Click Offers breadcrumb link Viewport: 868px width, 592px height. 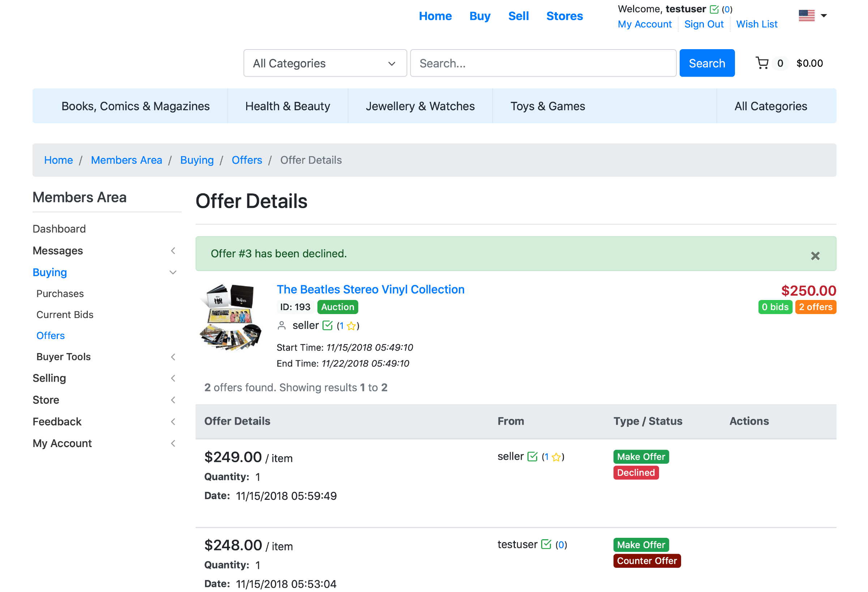(x=247, y=160)
